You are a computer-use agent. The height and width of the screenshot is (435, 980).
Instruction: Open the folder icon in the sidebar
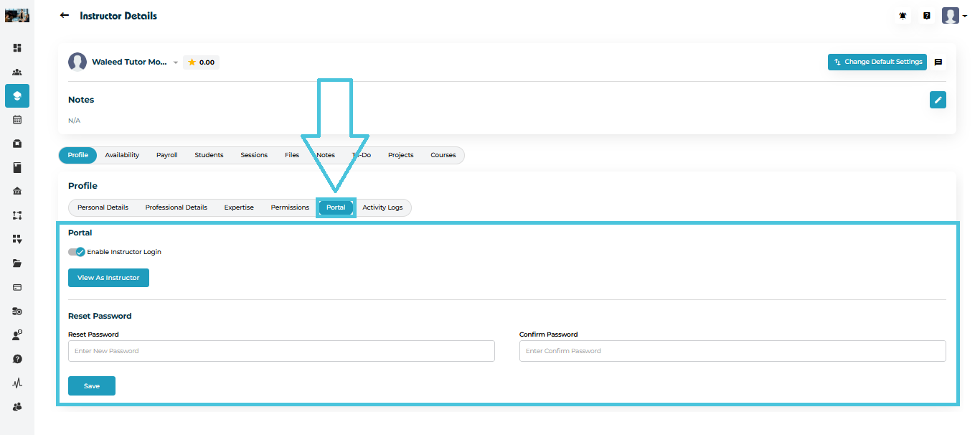[x=17, y=263]
